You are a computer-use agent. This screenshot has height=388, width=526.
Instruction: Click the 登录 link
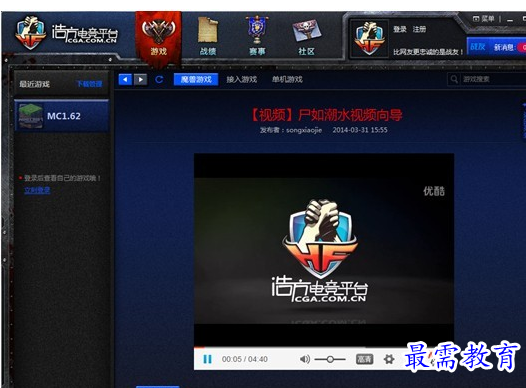point(400,30)
